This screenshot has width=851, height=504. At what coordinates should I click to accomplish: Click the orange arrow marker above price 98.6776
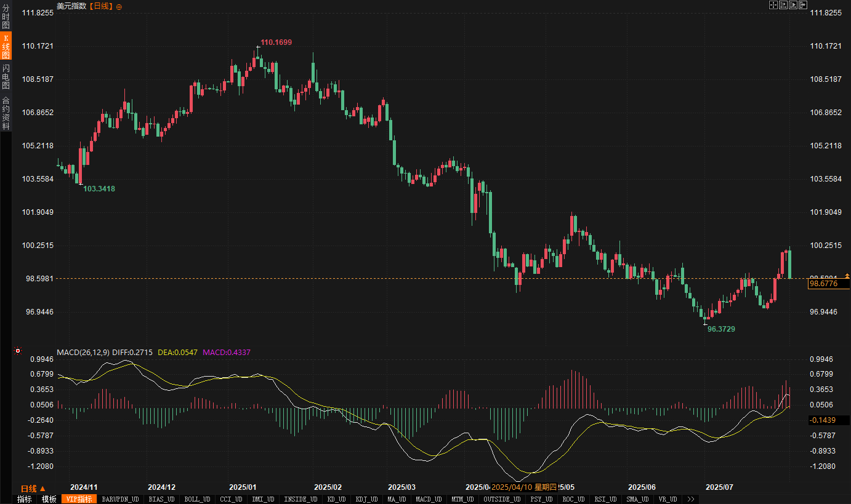click(847, 276)
